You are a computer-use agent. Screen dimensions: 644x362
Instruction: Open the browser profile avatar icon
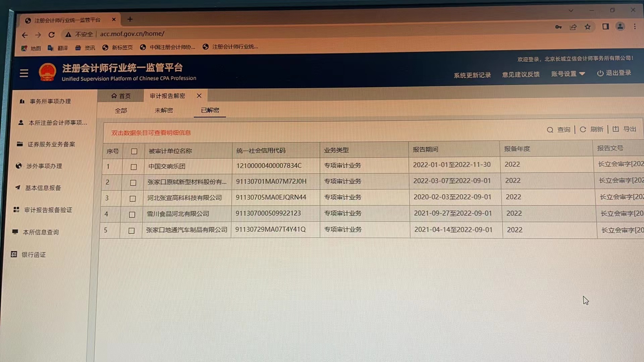point(620,26)
